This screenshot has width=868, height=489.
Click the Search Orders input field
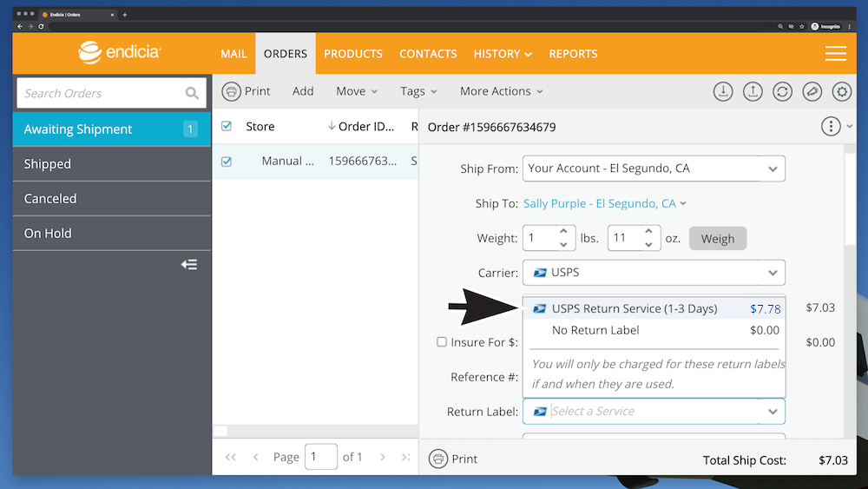(111, 93)
